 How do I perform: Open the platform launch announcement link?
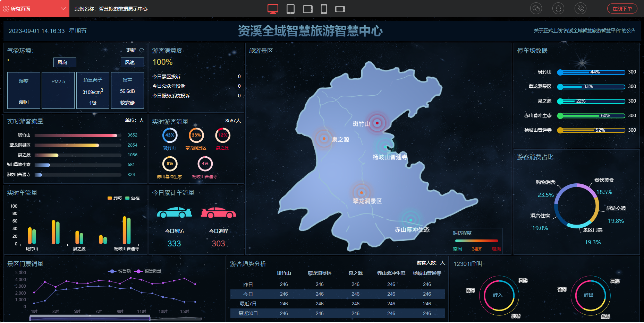point(585,31)
